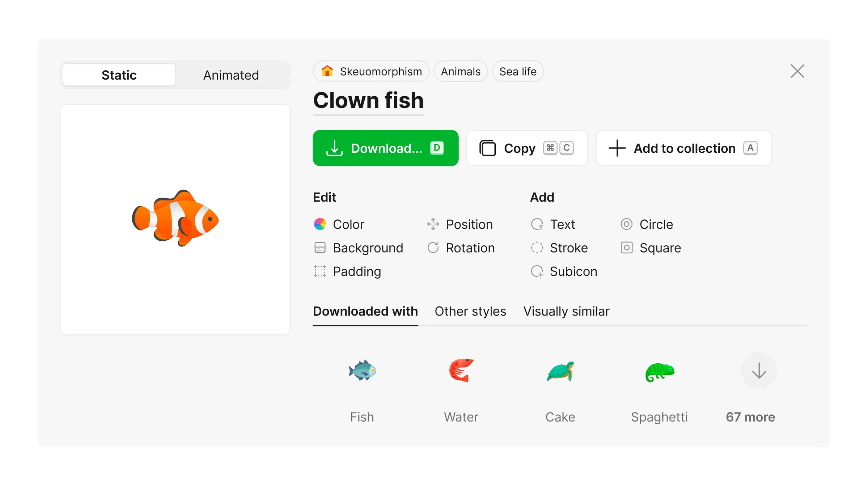The height and width of the screenshot is (486, 868).
Task: Click the Copy button
Action: [526, 148]
